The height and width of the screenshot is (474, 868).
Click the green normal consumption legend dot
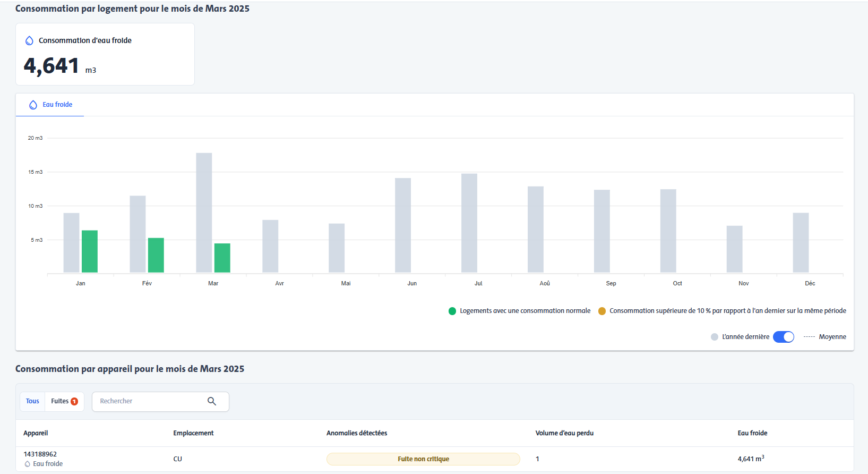[x=452, y=311]
